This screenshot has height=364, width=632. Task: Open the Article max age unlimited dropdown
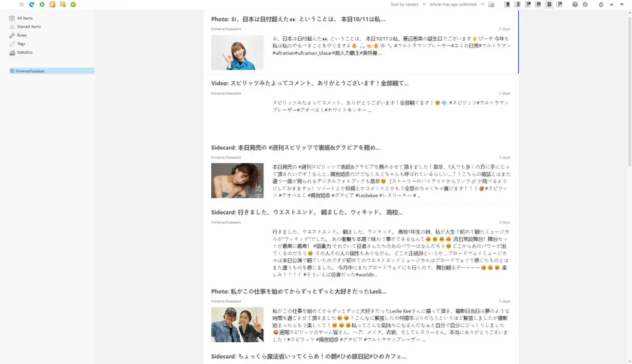click(457, 5)
